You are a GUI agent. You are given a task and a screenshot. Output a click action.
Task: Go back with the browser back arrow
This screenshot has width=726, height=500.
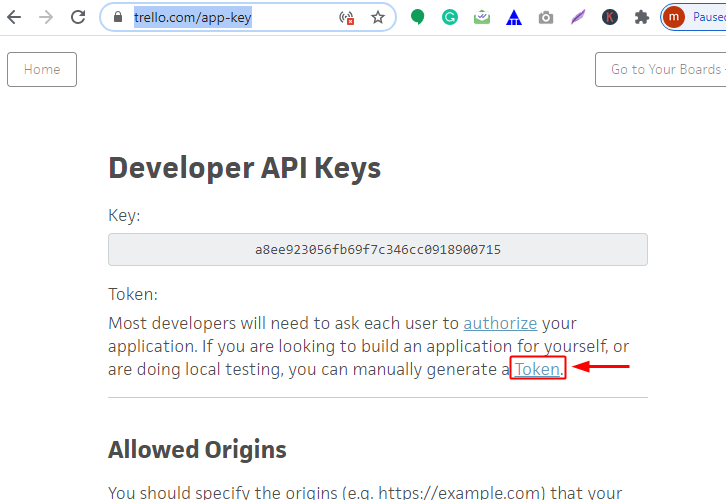(x=14, y=18)
